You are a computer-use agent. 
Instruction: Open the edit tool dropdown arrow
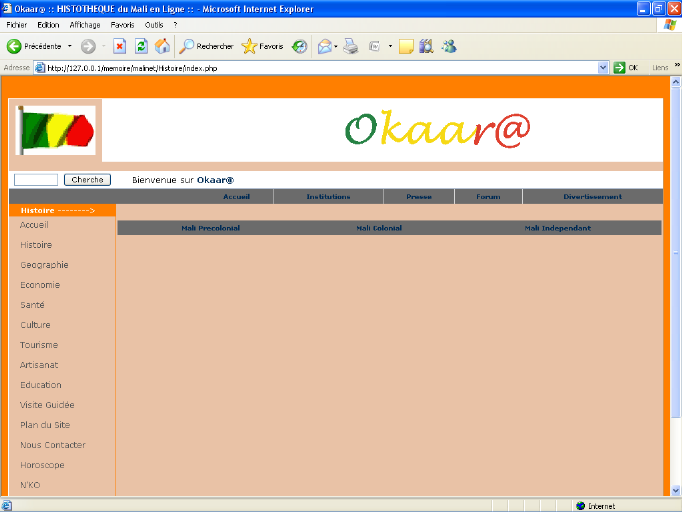[x=390, y=46]
